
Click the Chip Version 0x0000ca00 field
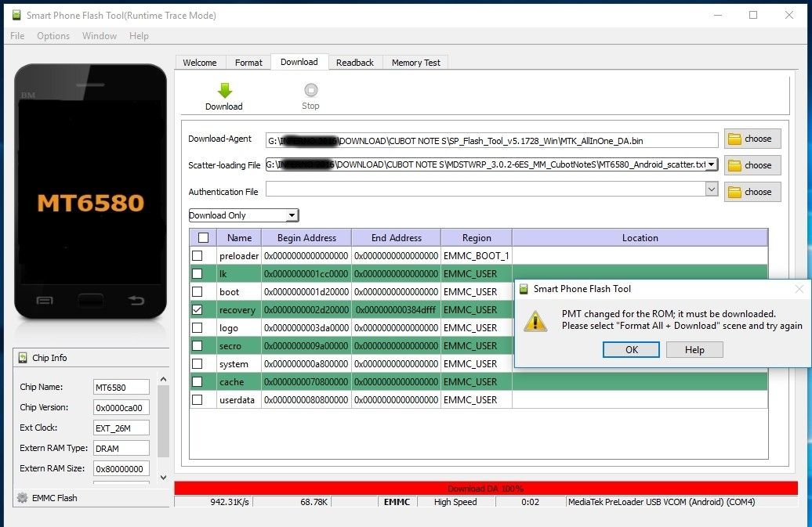pos(121,407)
